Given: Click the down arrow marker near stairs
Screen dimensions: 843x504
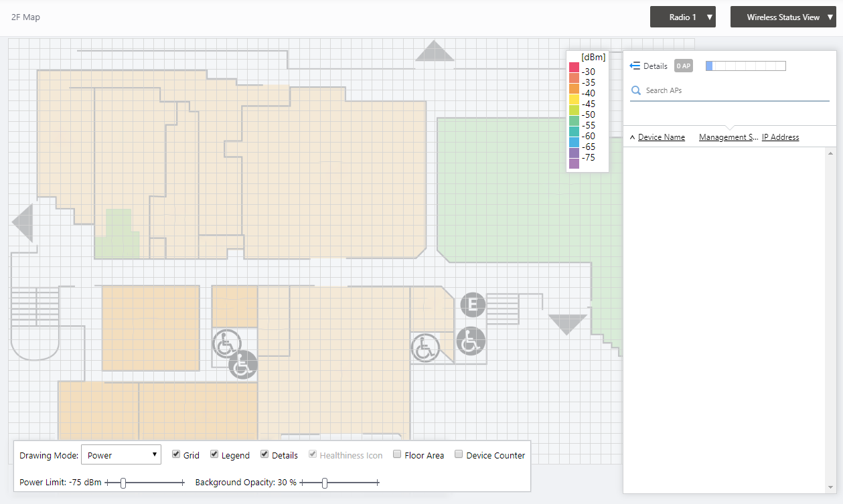Looking at the screenshot, I should click(x=567, y=324).
